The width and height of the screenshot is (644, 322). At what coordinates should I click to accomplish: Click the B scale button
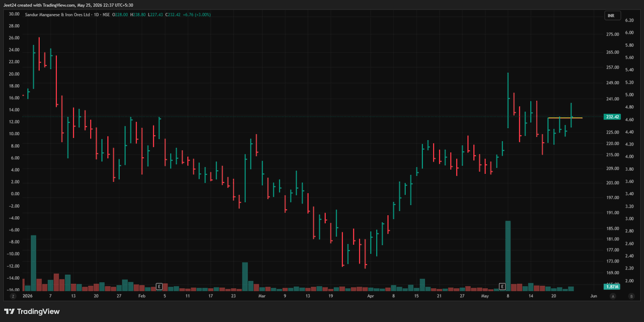tap(632, 296)
